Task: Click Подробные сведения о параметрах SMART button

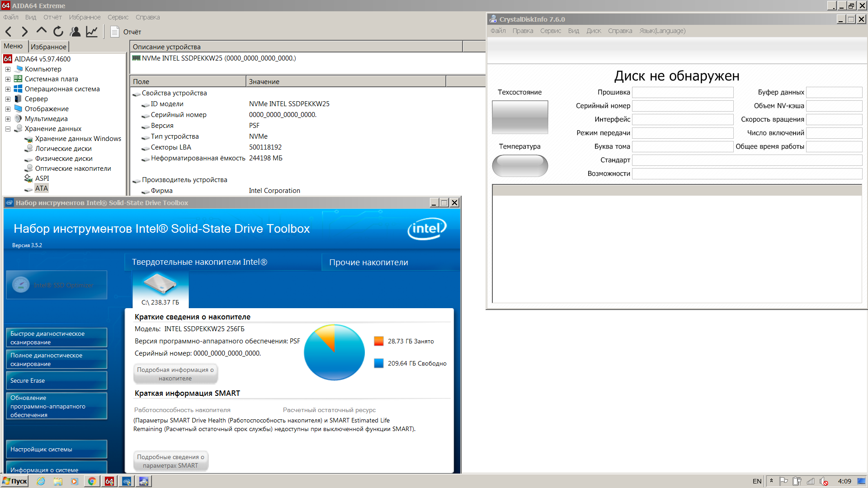Action: point(170,461)
